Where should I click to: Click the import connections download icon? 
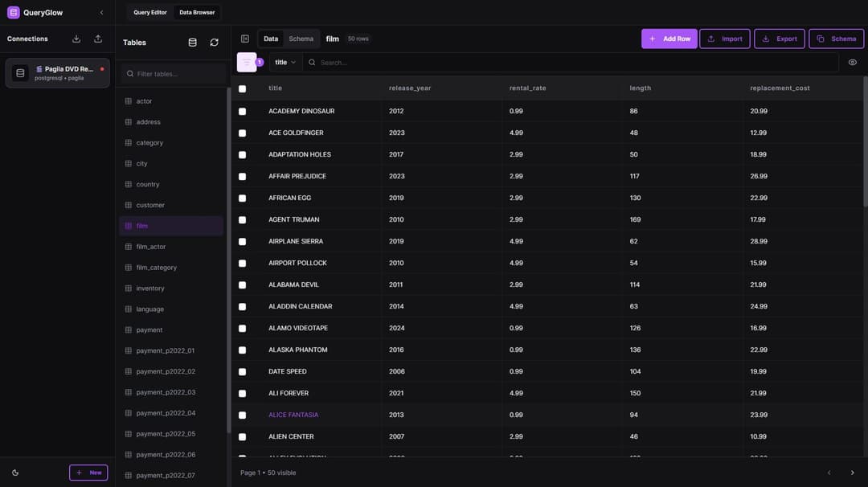[x=76, y=39]
